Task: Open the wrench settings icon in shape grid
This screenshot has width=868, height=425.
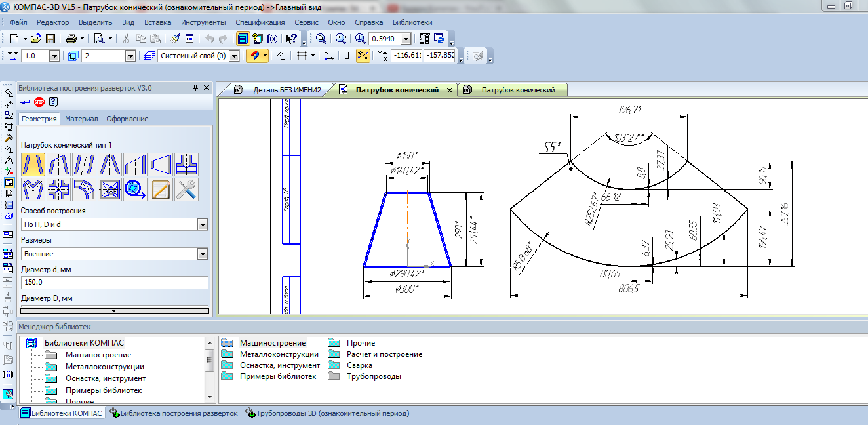Action: [x=186, y=190]
